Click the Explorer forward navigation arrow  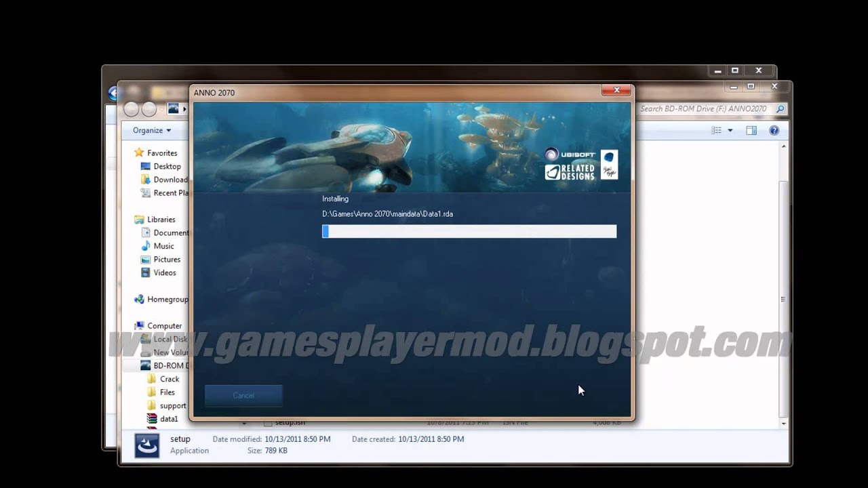click(x=149, y=109)
